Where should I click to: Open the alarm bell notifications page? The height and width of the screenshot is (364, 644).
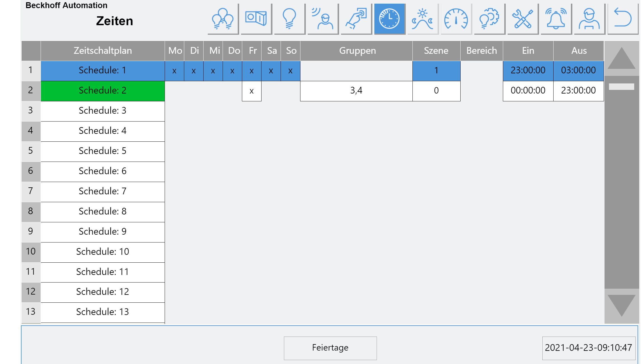point(556,19)
